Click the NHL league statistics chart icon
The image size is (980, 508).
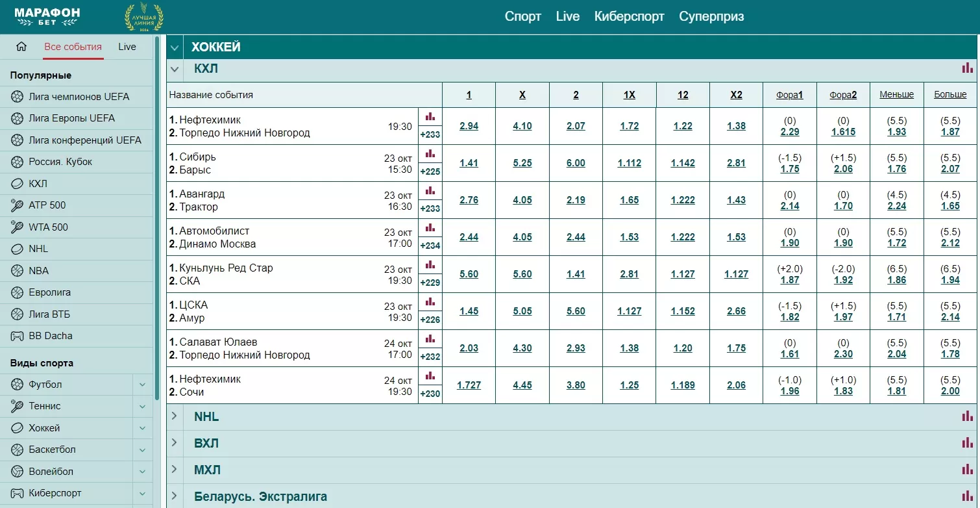pos(967,416)
